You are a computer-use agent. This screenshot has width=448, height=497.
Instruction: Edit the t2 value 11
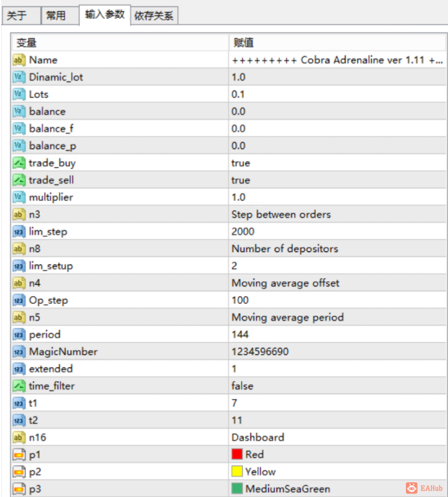[x=337, y=420]
